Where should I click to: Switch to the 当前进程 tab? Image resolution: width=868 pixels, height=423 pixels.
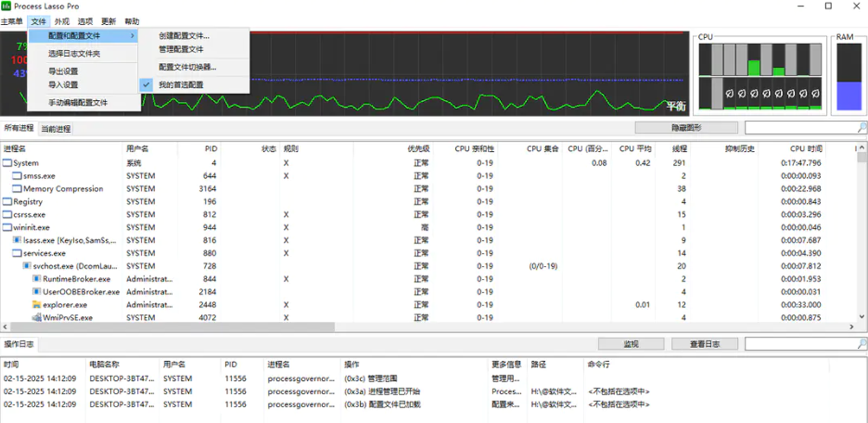(56, 128)
